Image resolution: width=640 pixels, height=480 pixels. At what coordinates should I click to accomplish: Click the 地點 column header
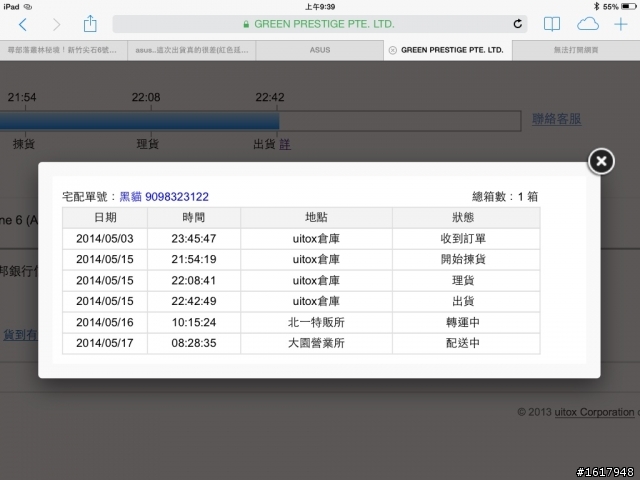(316, 218)
